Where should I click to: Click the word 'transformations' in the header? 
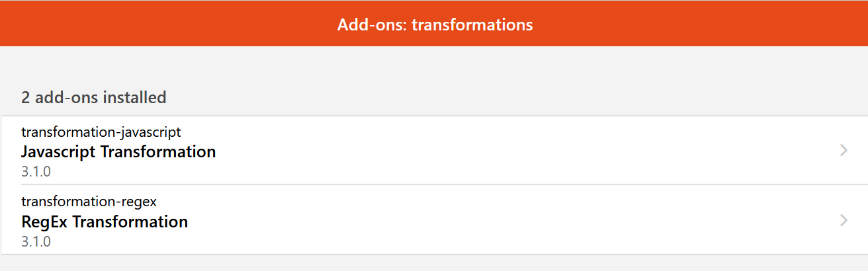pyautogui.click(x=472, y=24)
